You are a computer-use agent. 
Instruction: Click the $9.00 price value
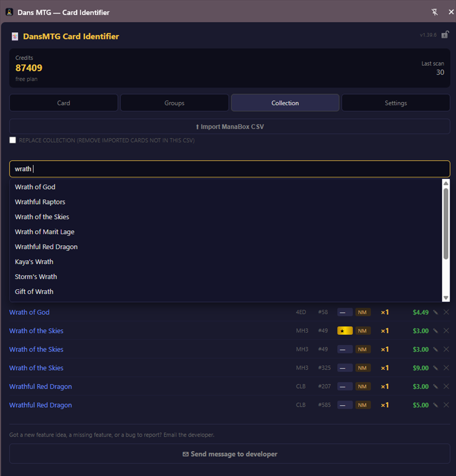pyautogui.click(x=420, y=368)
